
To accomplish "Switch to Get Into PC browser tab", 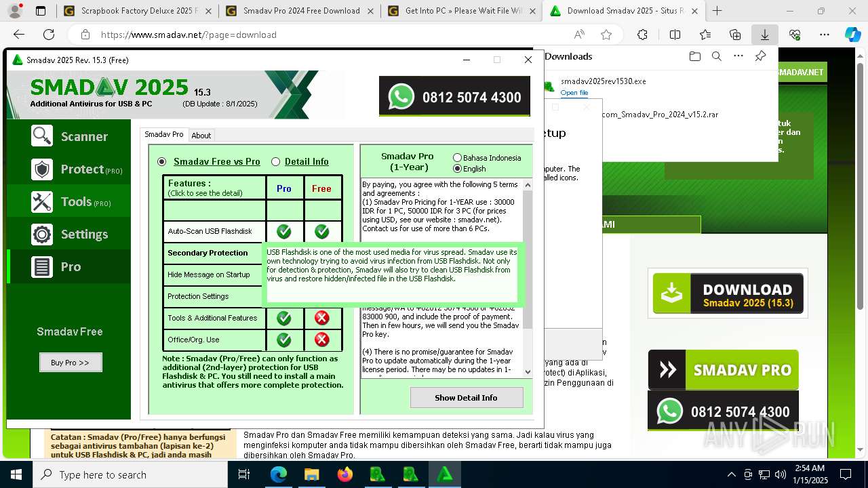I will [x=461, y=11].
